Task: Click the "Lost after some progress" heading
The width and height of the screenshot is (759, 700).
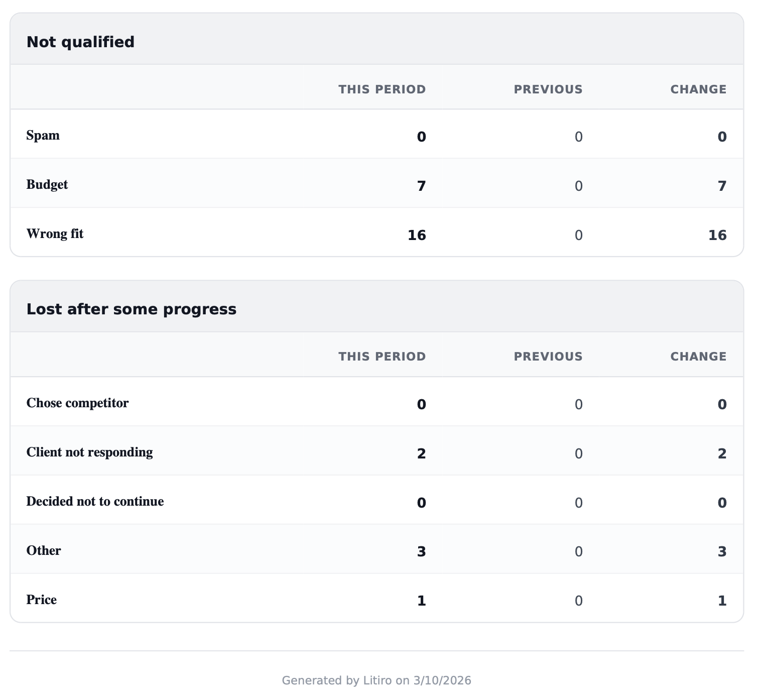Action: click(x=131, y=309)
